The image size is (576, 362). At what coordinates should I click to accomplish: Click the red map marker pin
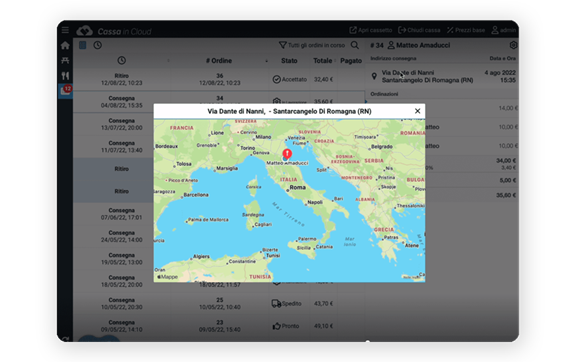[287, 154]
